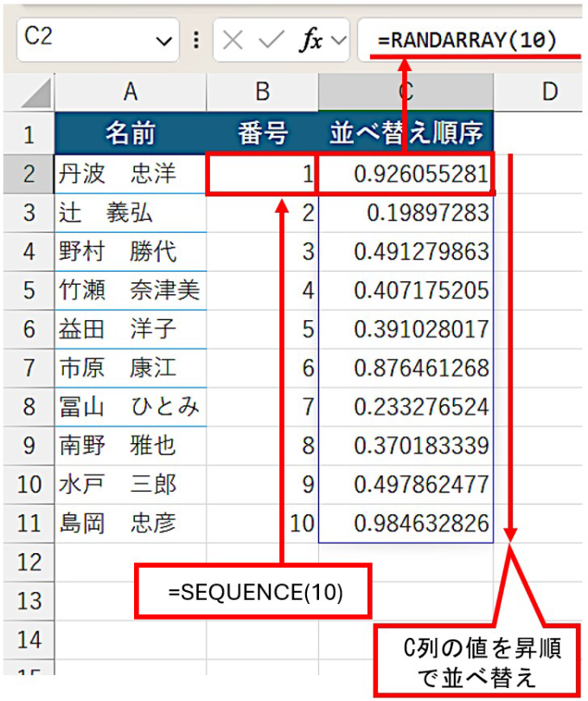Select the cell 丹波 忠洋
588x701 pixels.
(131, 174)
